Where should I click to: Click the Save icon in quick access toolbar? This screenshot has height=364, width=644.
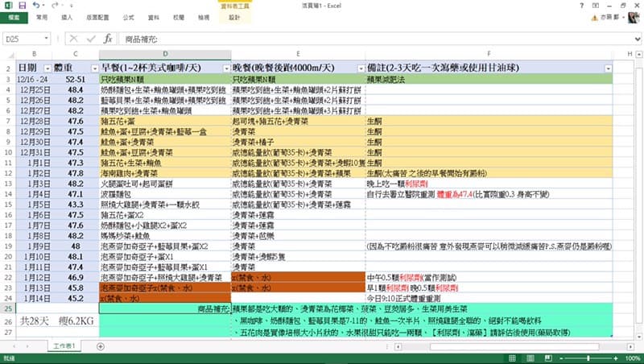(23, 6)
